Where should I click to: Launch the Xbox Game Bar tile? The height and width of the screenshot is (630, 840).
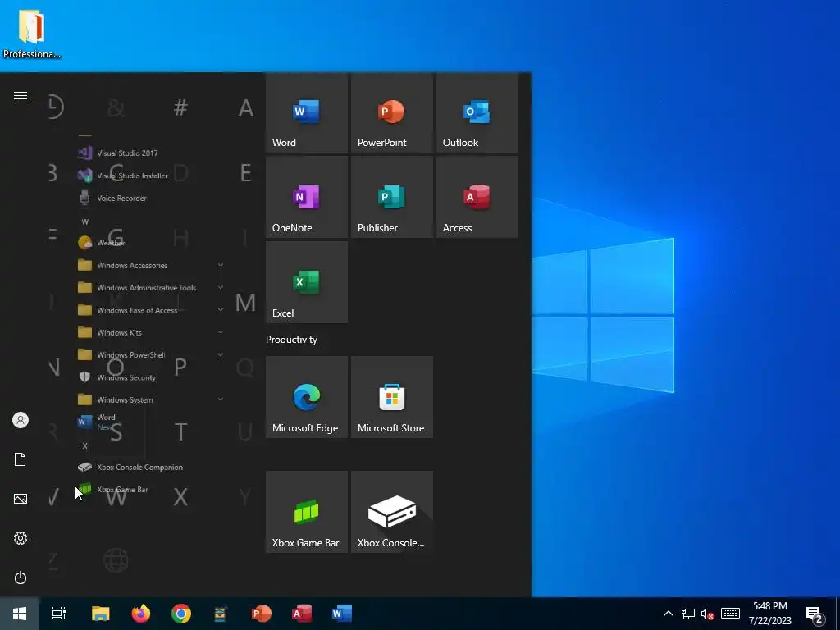307,512
